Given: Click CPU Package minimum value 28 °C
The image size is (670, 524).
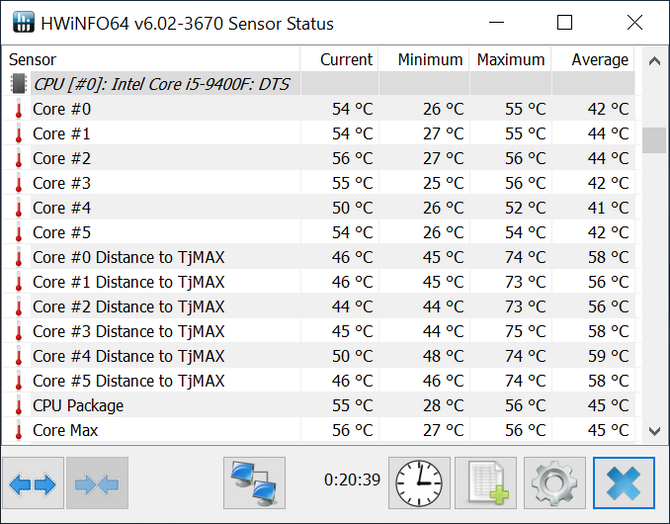Looking at the screenshot, I should pos(443,405).
